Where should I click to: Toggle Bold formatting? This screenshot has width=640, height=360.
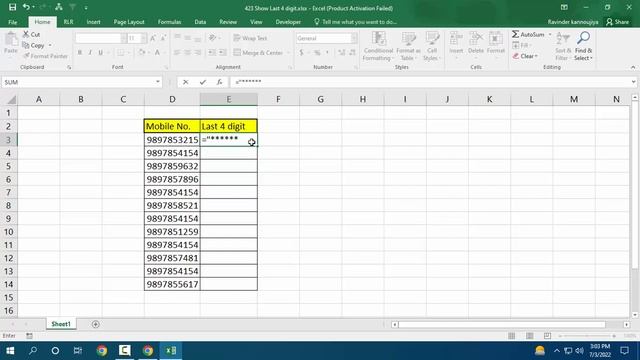(x=80, y=53)
